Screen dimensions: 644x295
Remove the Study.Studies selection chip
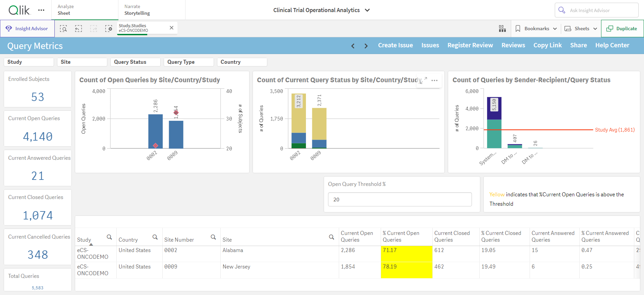click(171, 28)
